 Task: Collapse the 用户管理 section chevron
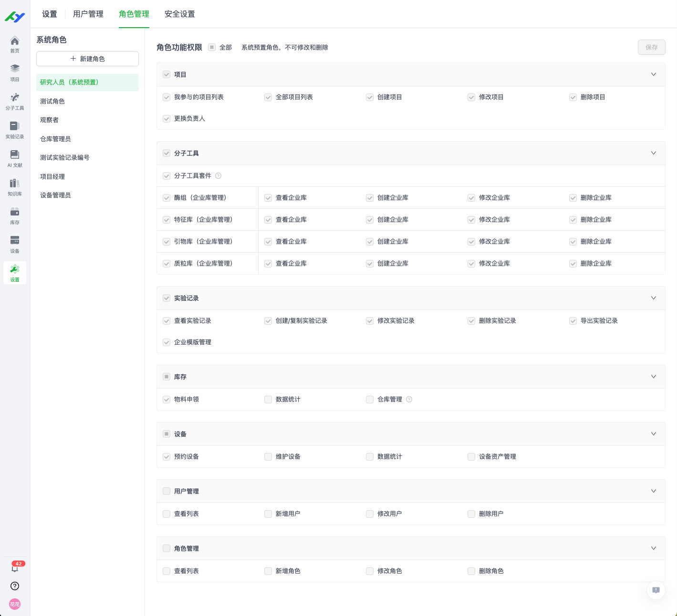click(x=653, y=491)
